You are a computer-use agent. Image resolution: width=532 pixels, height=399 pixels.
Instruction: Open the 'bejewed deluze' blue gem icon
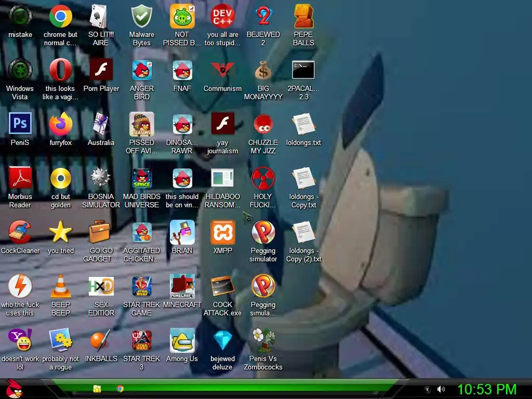222,340
